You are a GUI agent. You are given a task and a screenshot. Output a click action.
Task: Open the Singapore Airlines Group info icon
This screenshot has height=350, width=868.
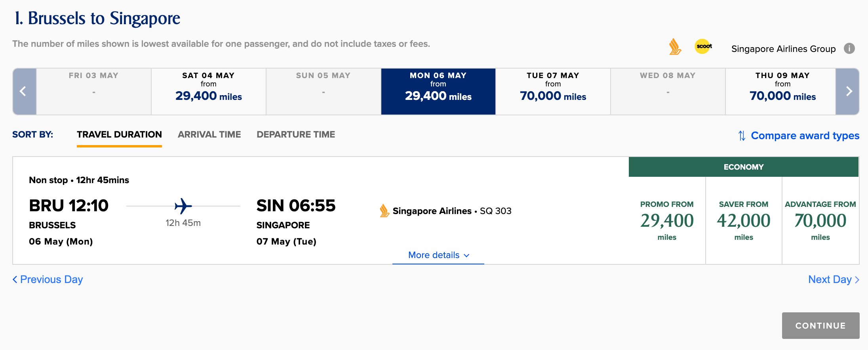click(849, 48)
